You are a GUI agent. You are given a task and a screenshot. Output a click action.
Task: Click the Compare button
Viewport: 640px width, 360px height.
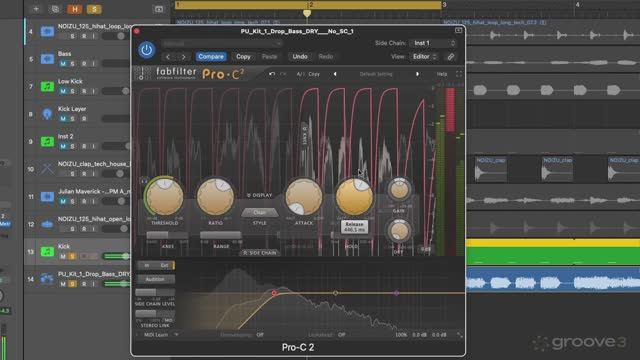(211, 57)
